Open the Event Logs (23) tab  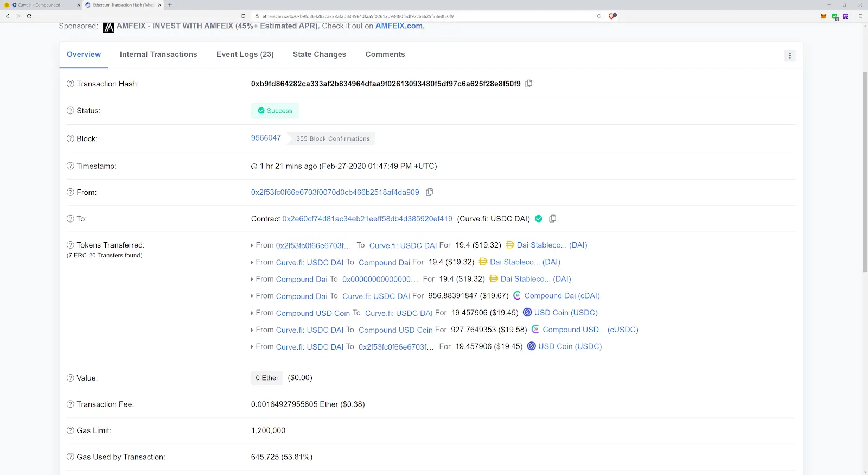245,54
